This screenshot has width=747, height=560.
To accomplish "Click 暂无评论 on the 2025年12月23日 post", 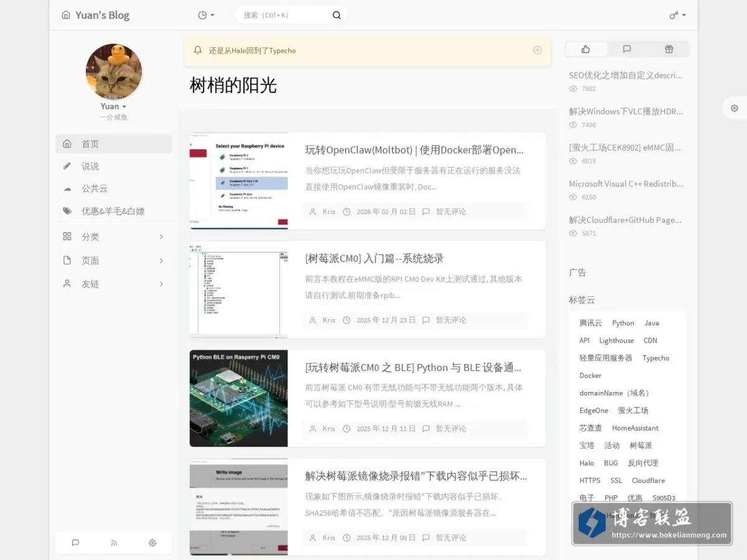I will click(x=451, y=320).
